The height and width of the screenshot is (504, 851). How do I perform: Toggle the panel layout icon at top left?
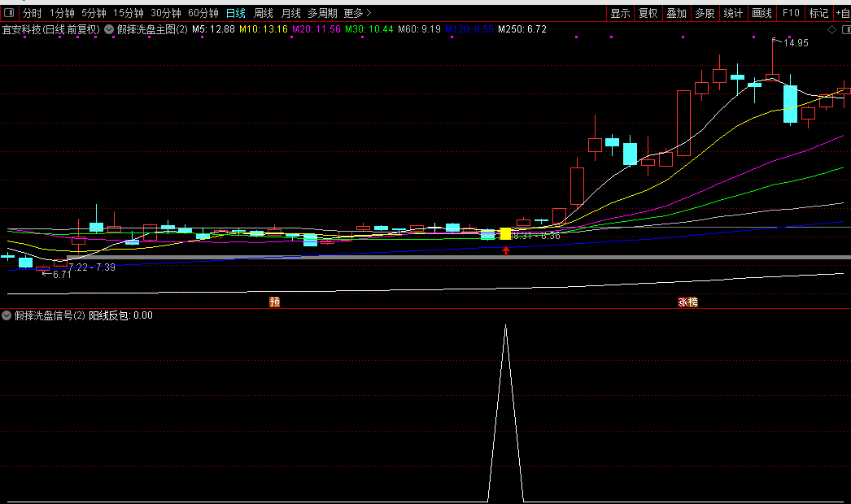pyautogui.click(x=9, y=12)
